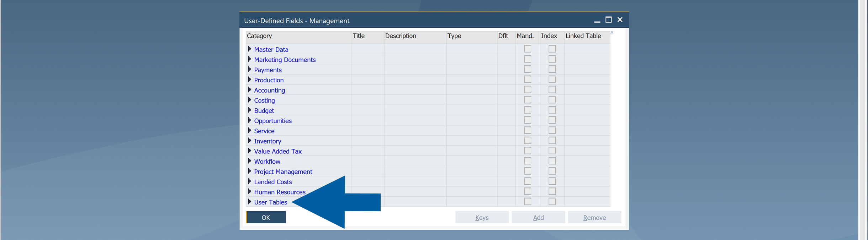The width and height of the screenshot is (868, 240).
Task: Expand the Marketing Documents category
Action: click(x=249, y=59)
